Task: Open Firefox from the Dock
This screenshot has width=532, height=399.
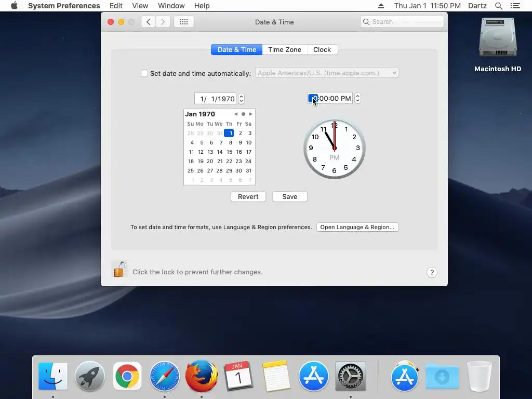Action: 202,376
